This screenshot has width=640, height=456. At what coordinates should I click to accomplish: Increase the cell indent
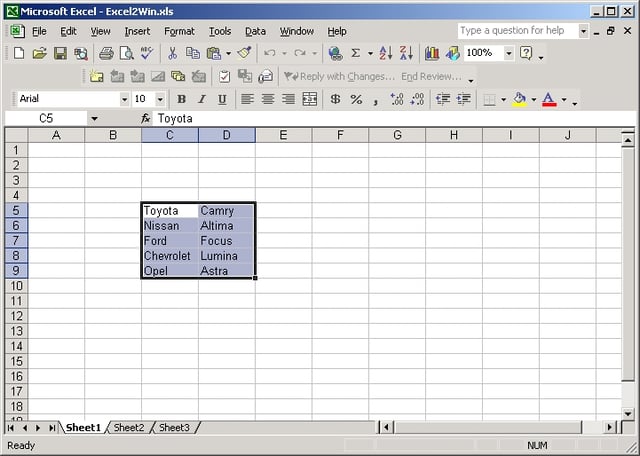pos(464,99)
